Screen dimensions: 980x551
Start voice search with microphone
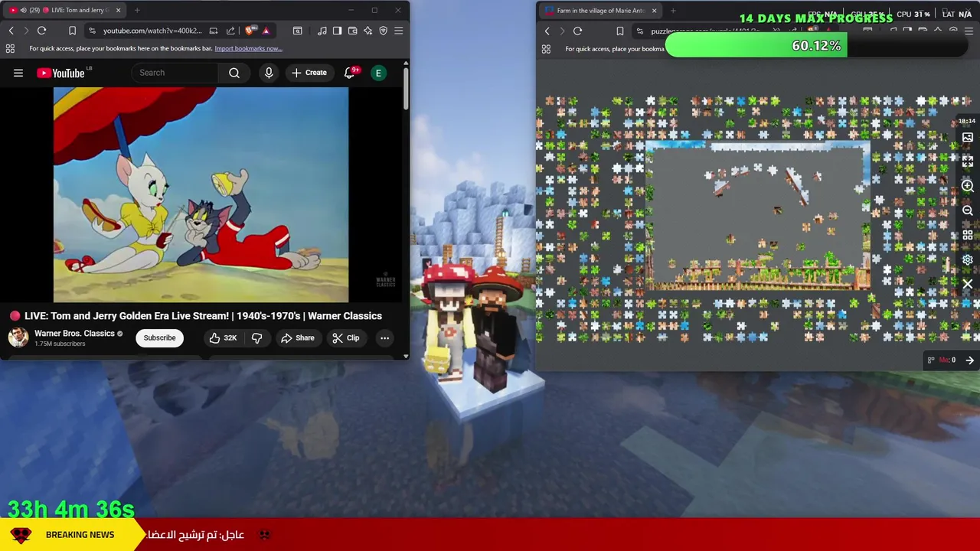[x=269, y=73]
